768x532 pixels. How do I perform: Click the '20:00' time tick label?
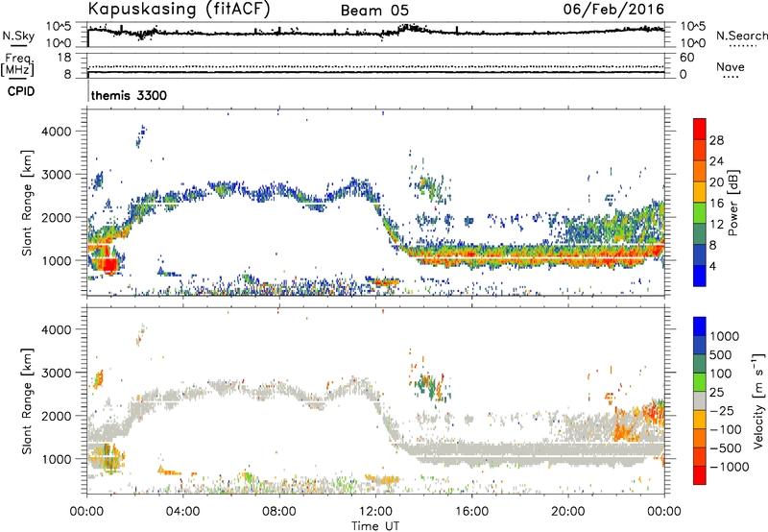click(x=567, y=512)
